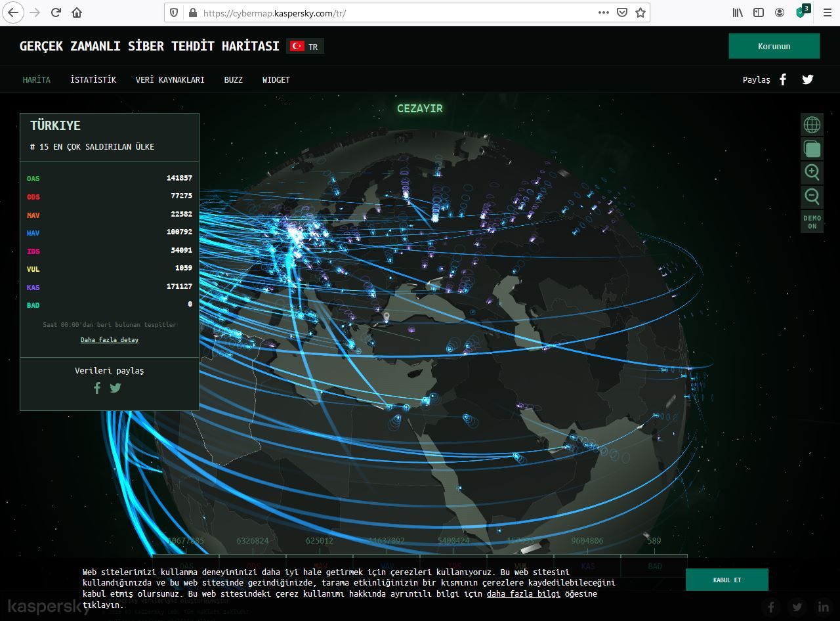The width and height of the screenshot is (840, 621).
Task: Open the tracking protection shield in address bar
Action: [x=174, y=12]
